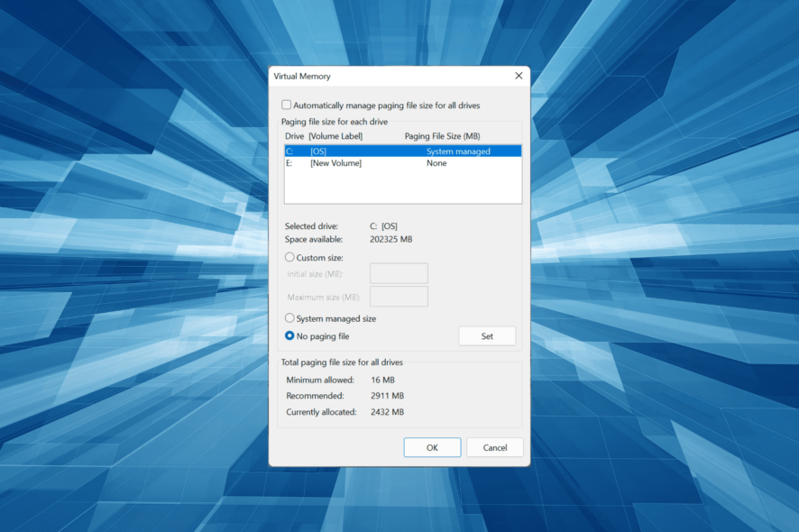This screenshot has height=532, width=799.
Task: Enable automatically manage paging file size
Action: click(287, 104)
